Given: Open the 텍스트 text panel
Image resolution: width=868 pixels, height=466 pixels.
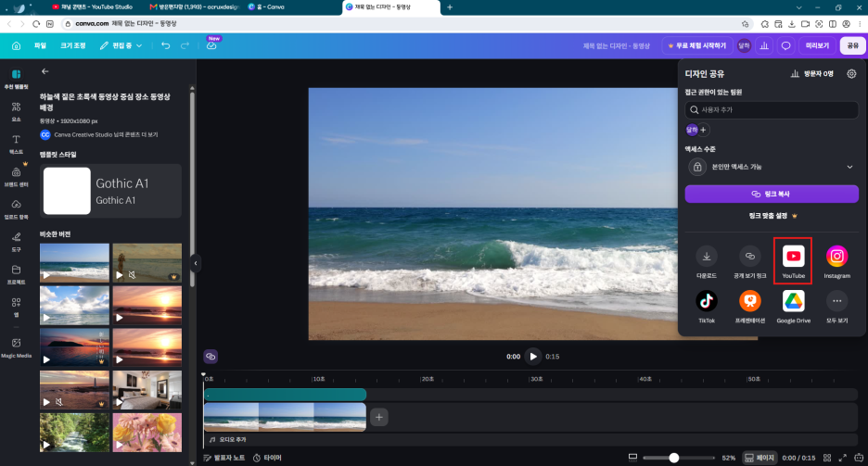Looking at the screenshot, I should (16, 144).
